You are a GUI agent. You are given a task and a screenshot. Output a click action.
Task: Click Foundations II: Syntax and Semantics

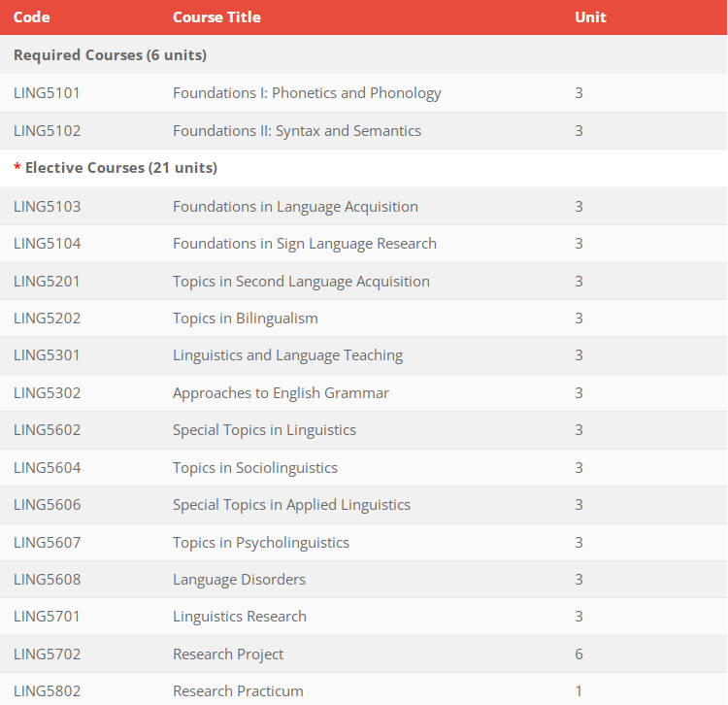point(296,131)
